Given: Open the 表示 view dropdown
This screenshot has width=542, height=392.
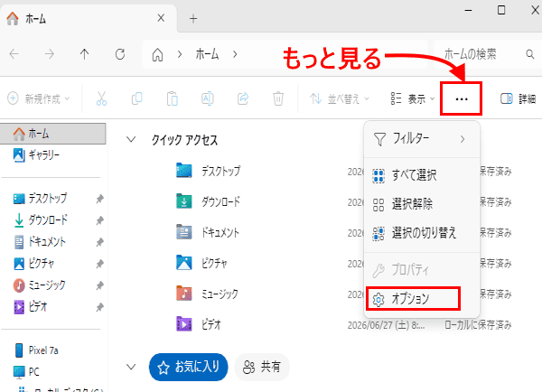Looking at the screenshot, I should point(413,98).
